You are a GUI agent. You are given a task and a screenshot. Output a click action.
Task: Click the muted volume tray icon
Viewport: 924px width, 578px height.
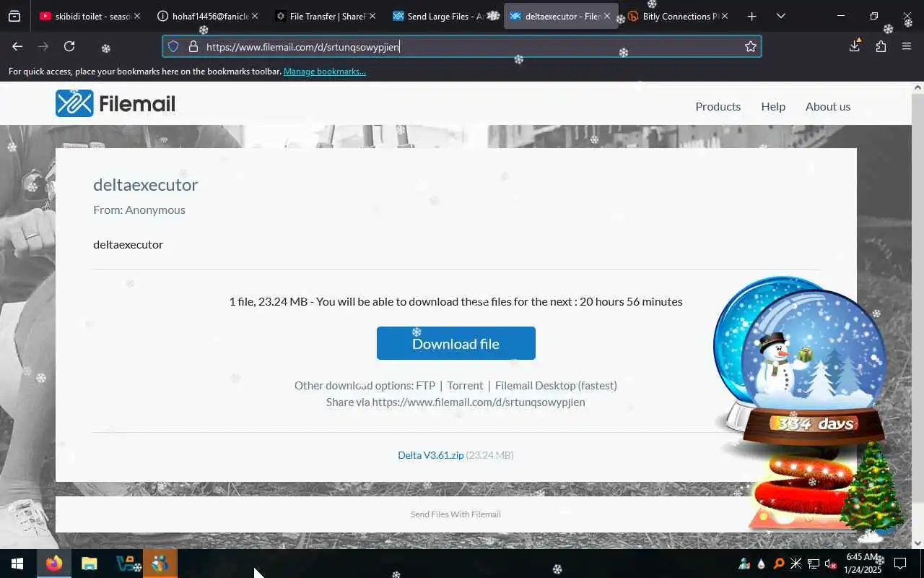click(x=831, y=564)
